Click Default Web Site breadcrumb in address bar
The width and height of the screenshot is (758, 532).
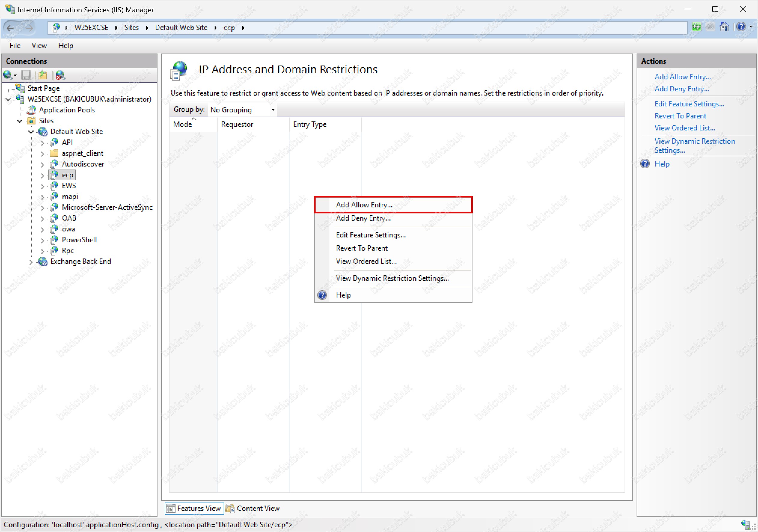(181, 28)
